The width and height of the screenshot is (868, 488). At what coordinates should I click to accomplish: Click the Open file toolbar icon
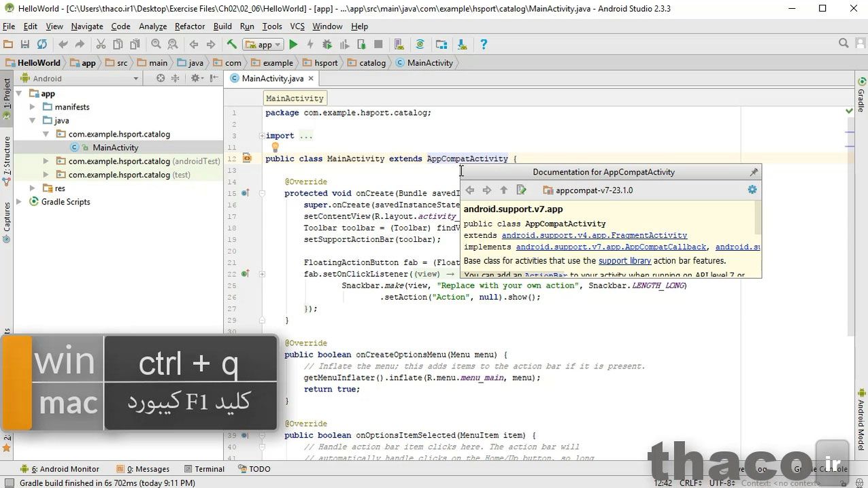click(8, 44)
